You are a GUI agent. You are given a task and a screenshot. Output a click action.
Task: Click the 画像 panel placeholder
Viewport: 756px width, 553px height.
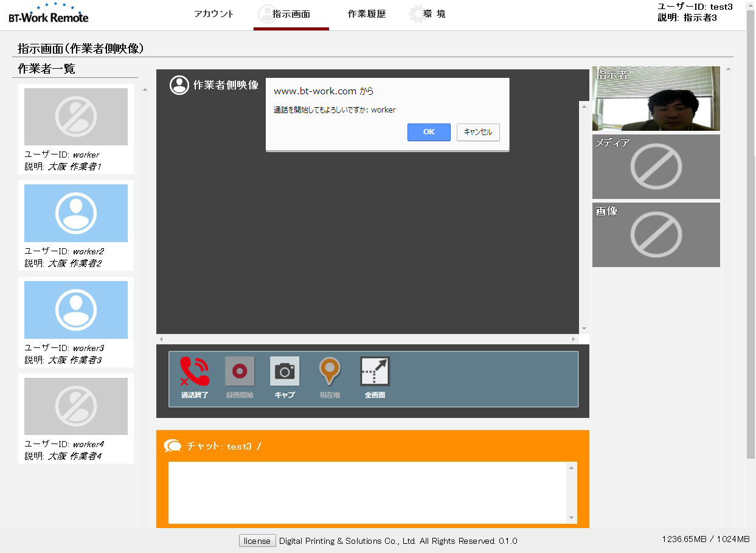656,235
